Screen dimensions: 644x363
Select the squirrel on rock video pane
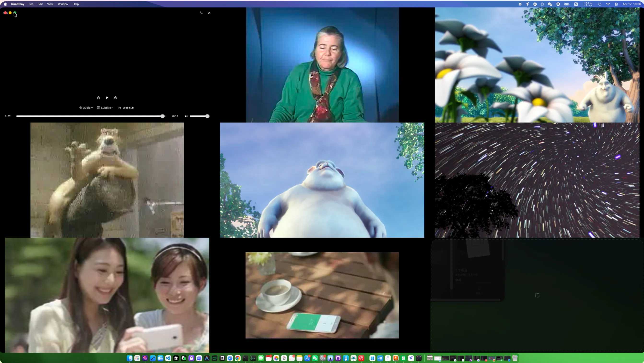pyautogui.click(x=107, y=180)
